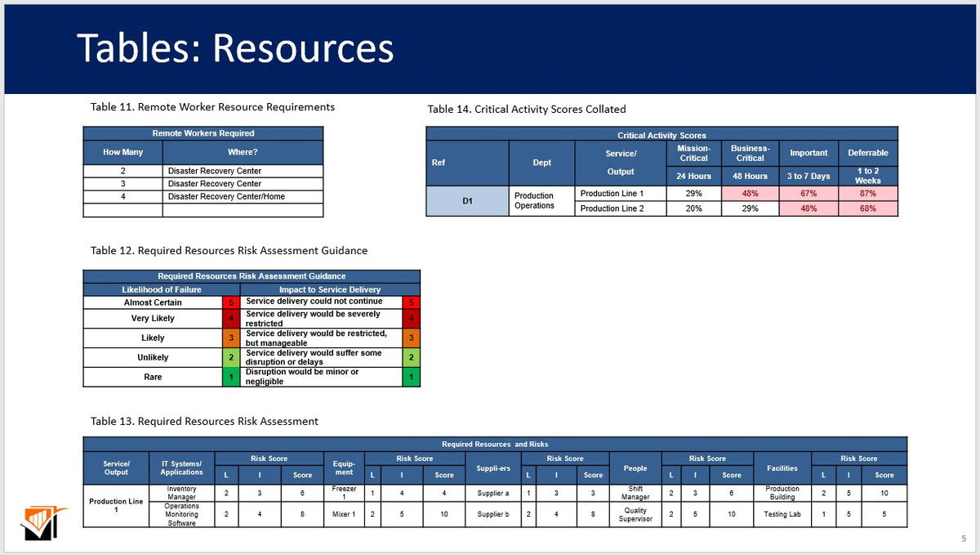Click the Table 11 caption text
The width and height of the screenshot is (980, 555).
[212, 106]
